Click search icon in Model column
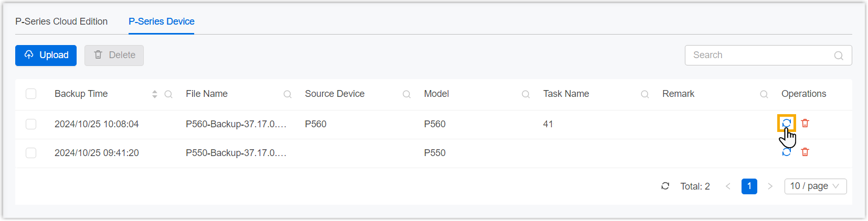This screenshot has height=221, width=868. point(526,94)
